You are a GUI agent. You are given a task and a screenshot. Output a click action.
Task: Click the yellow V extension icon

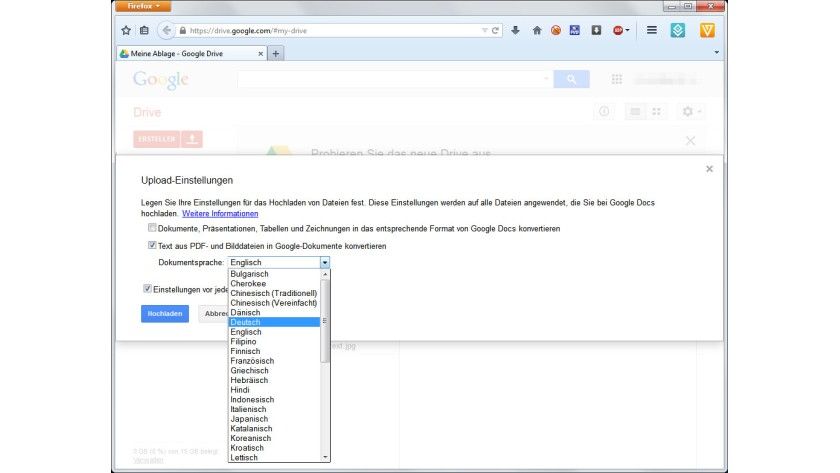(707, 31)
